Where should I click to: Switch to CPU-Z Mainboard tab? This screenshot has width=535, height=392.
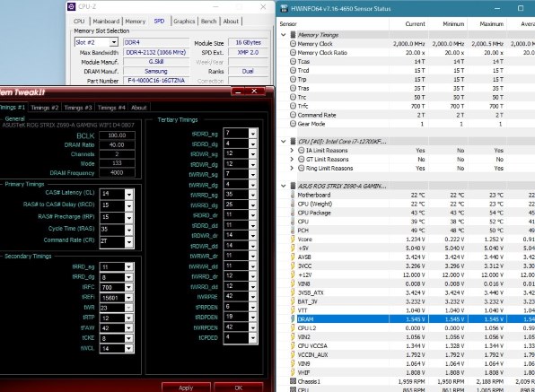(106, 22)
